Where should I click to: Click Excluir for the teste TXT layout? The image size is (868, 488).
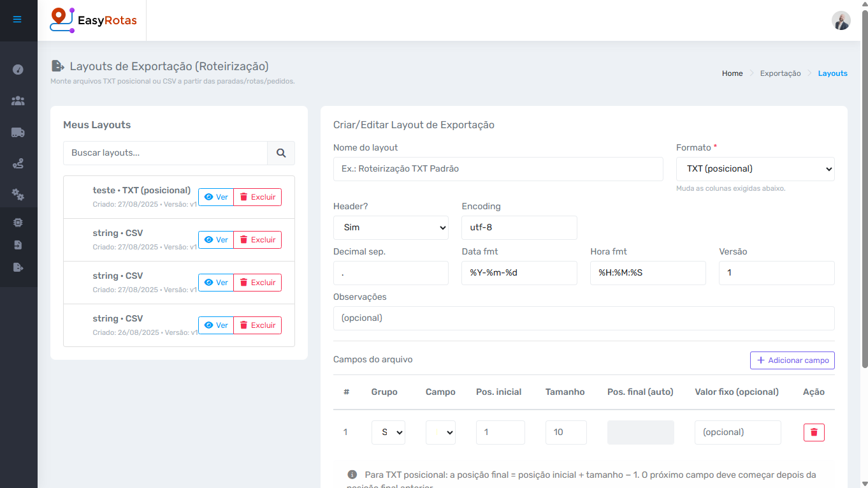tap(257, 197)
